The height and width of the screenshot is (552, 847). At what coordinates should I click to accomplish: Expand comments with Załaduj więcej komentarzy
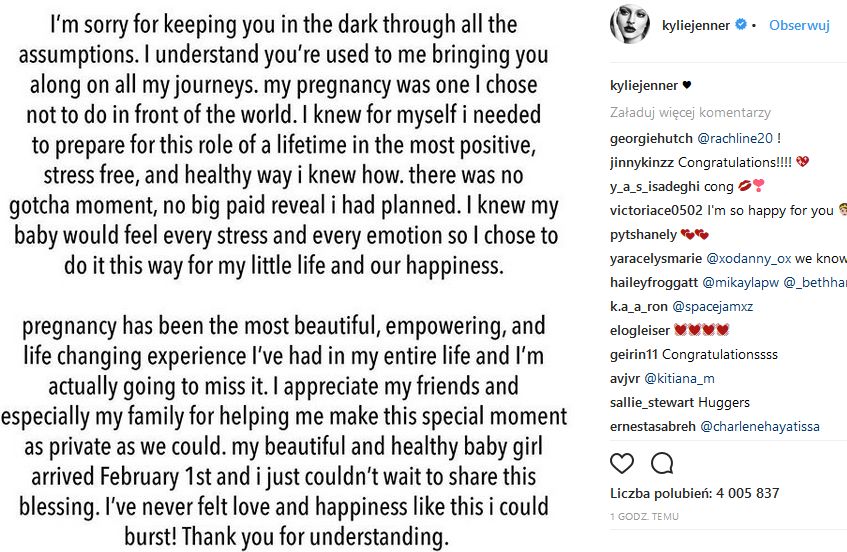pos(690,113)
